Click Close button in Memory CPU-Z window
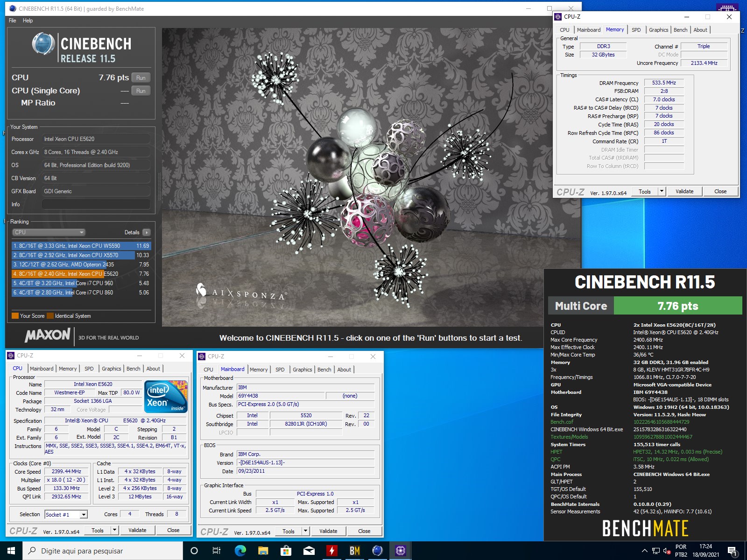Screen dimensions: 747x560 pos(720,191)
